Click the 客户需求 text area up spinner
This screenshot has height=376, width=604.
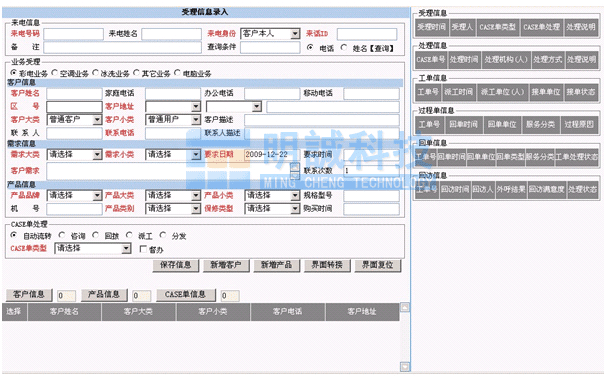295,167
